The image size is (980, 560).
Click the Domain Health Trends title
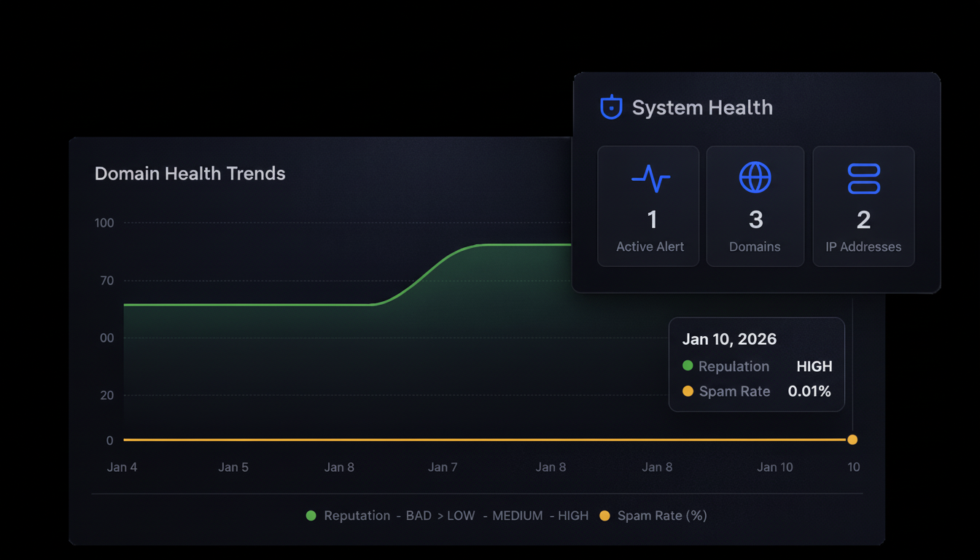[x=190, y=174]
